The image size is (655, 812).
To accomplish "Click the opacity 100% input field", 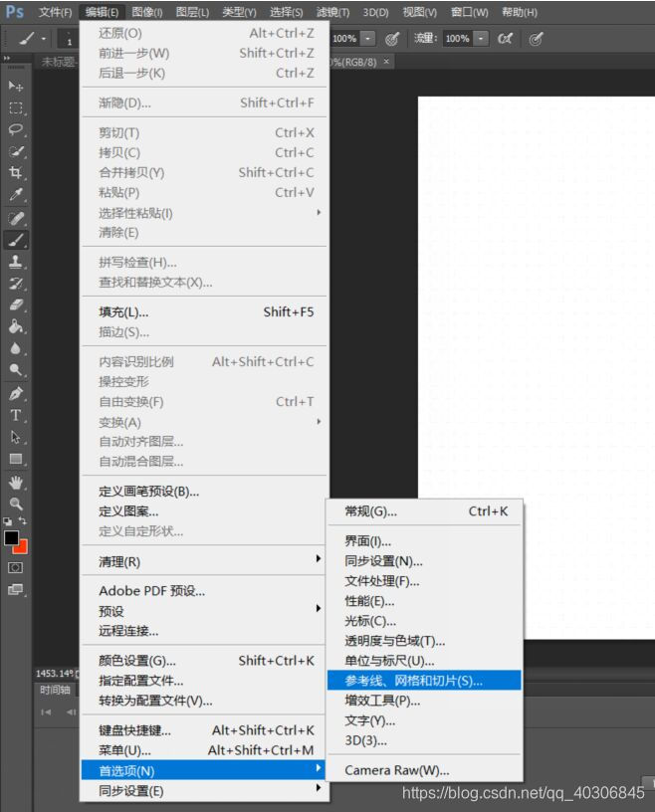I will point(345,39).
